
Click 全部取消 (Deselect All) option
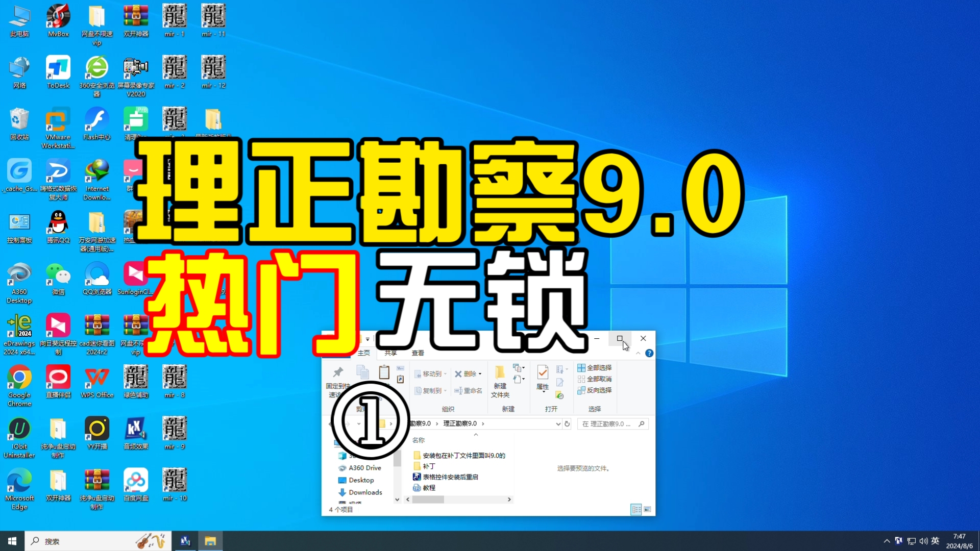[594, 379]
